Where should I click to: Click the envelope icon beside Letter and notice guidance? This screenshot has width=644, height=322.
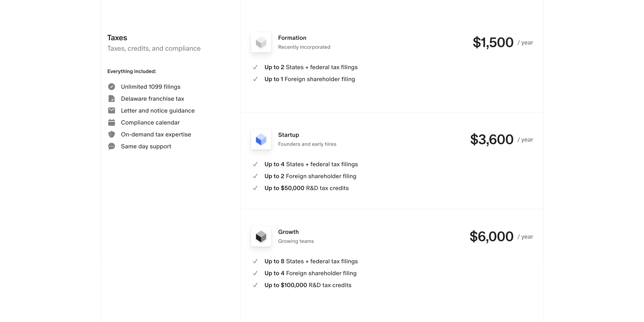pyautogui.click(x=112, y=110)
